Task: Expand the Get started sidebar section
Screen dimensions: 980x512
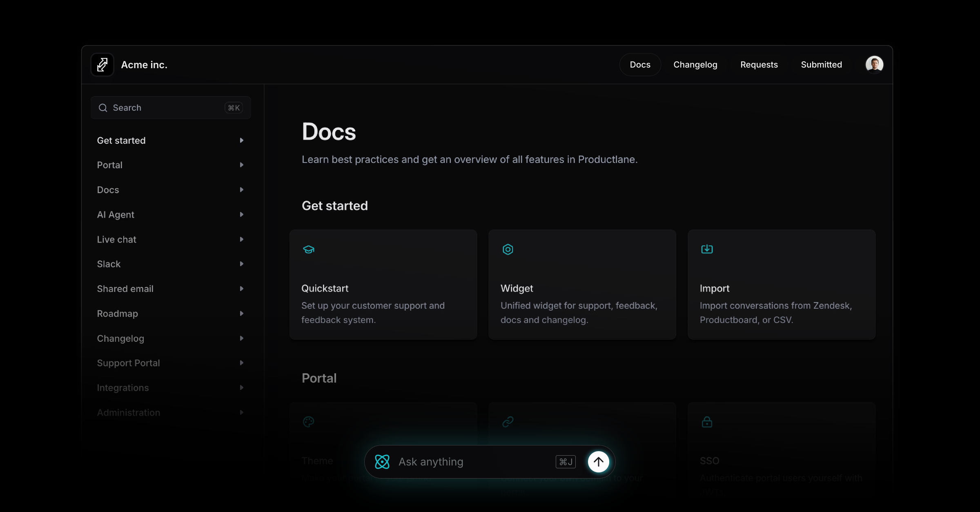Action: click(x=241, y=140)
